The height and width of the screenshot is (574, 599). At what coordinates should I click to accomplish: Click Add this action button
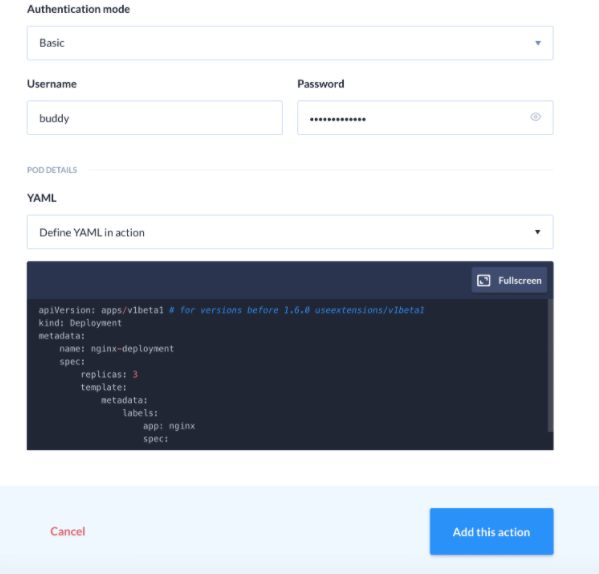click(x=491, y=531)
